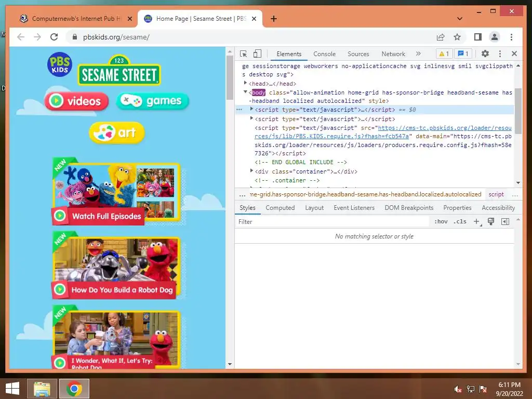532x399 pixels.
Task: Open the videos button
Action: [x=76, y=101]
